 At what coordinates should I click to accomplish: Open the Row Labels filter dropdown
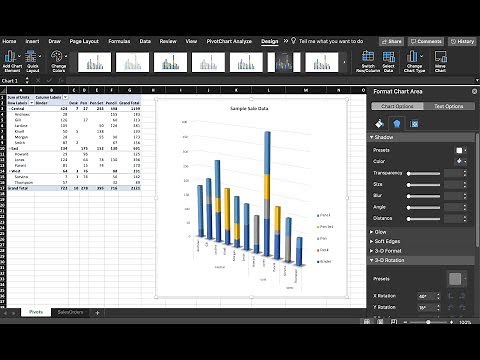[x=32, y=103]
